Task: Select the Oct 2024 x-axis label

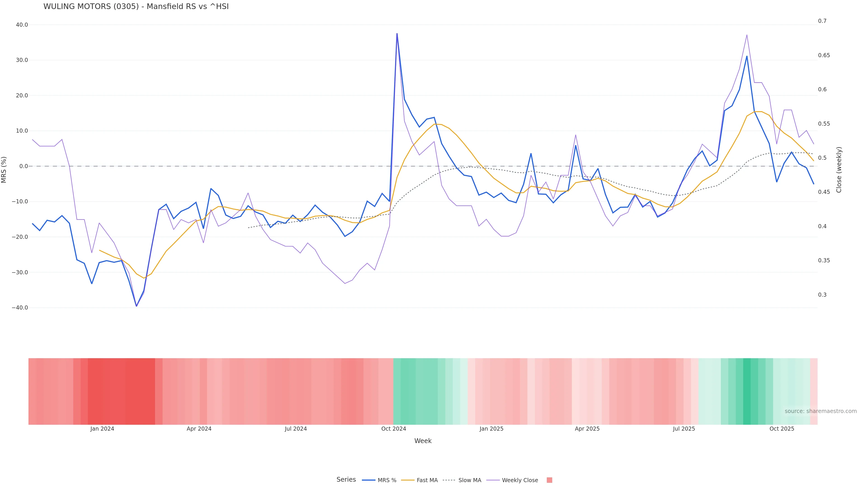Action: 394,429
